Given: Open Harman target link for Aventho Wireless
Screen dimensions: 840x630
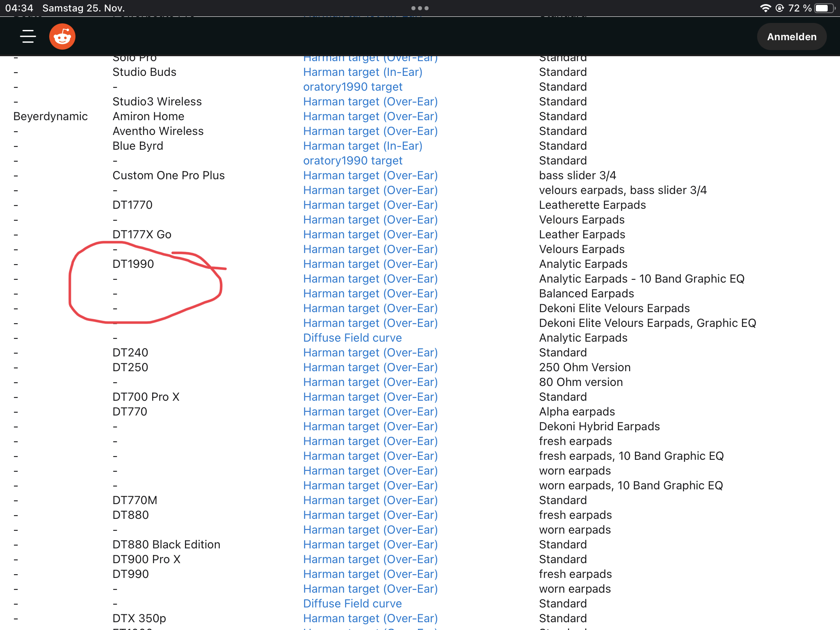Looking at the screenshot, I should [x=370, y=131].
